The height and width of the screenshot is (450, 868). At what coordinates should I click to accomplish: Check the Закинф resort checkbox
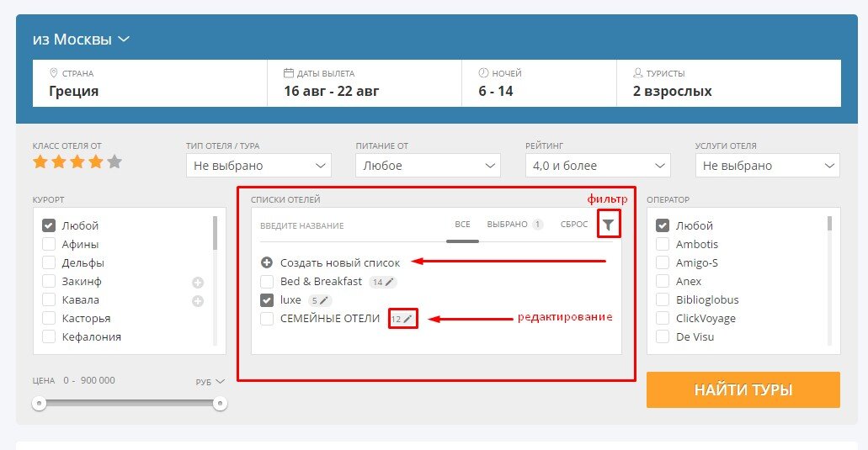pyautogui.click(x=49, y=281)
